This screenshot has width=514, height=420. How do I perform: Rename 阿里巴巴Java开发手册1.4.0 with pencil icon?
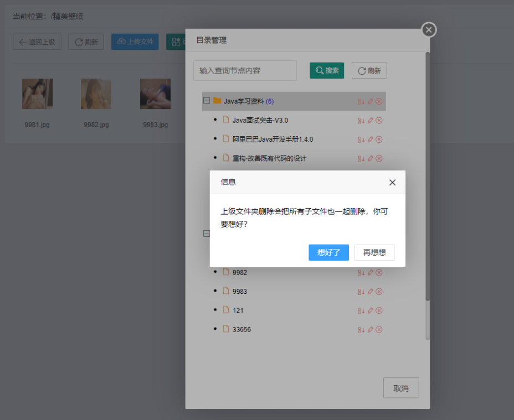tap(370, 139)
